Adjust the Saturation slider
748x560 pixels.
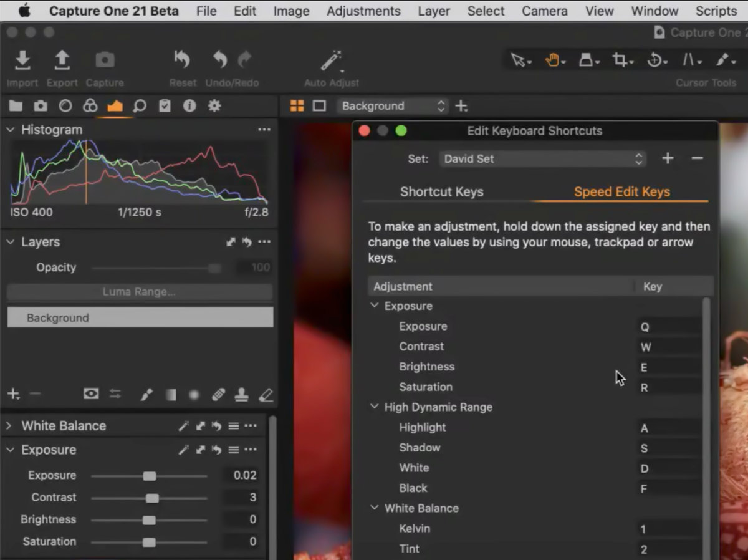tap(149, 542)
